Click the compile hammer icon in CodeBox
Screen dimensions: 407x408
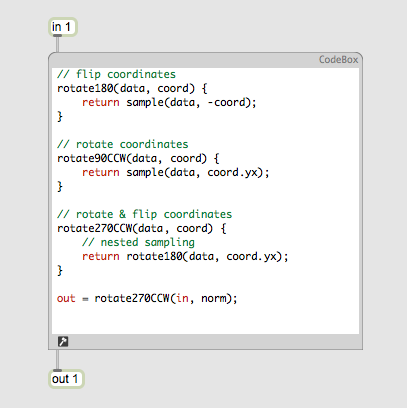[63, 341]
